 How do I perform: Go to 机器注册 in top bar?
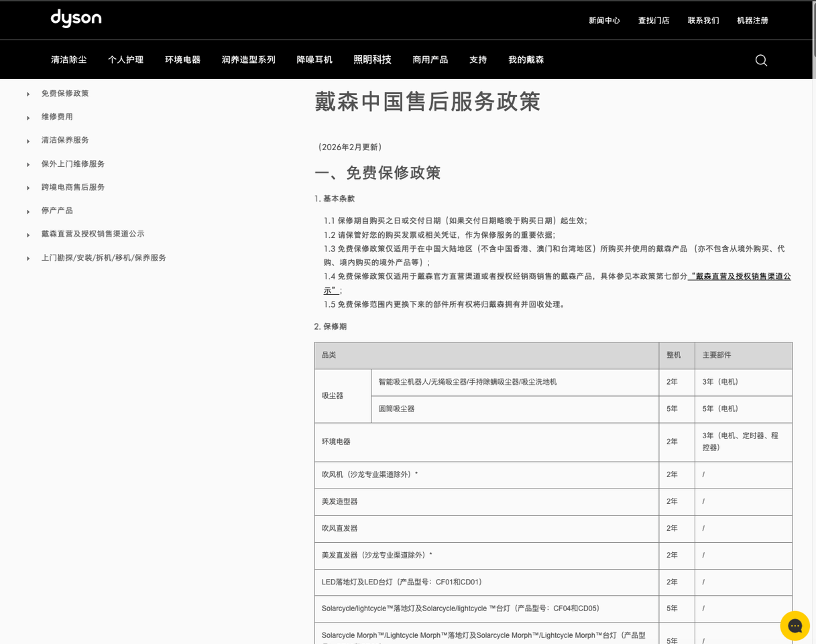click(752, 21)
